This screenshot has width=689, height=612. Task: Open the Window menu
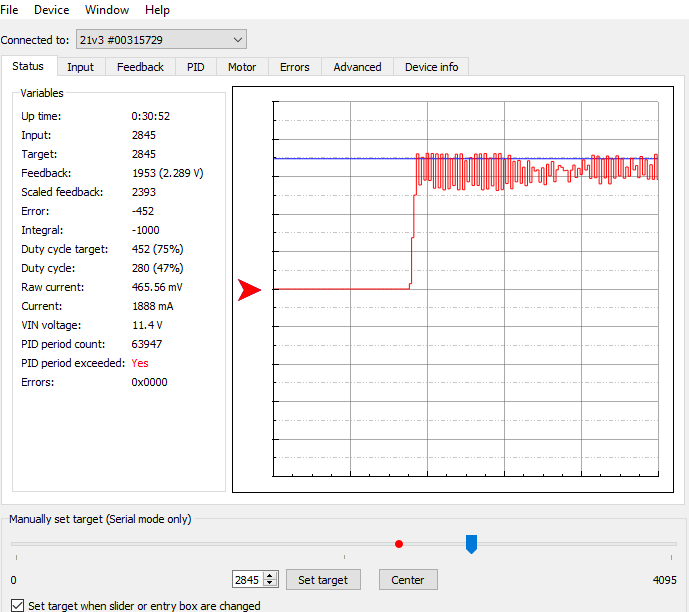[x=107, y=10]
